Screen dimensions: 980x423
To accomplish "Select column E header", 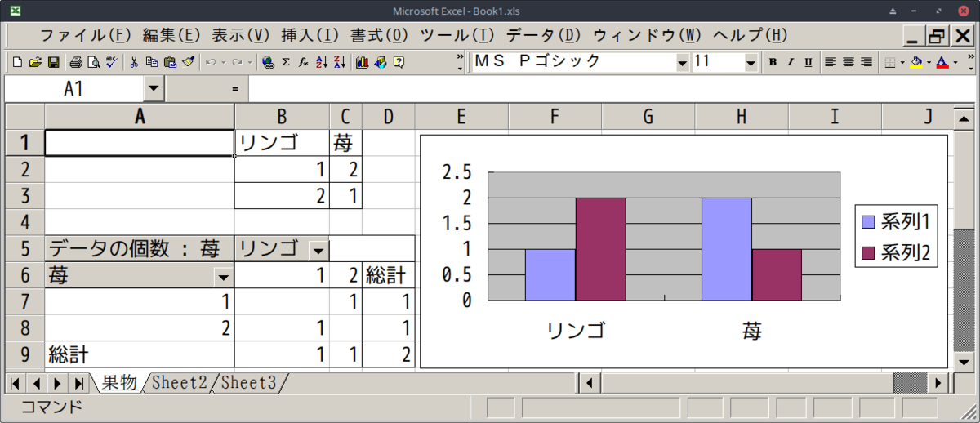I will click(461, 116).
